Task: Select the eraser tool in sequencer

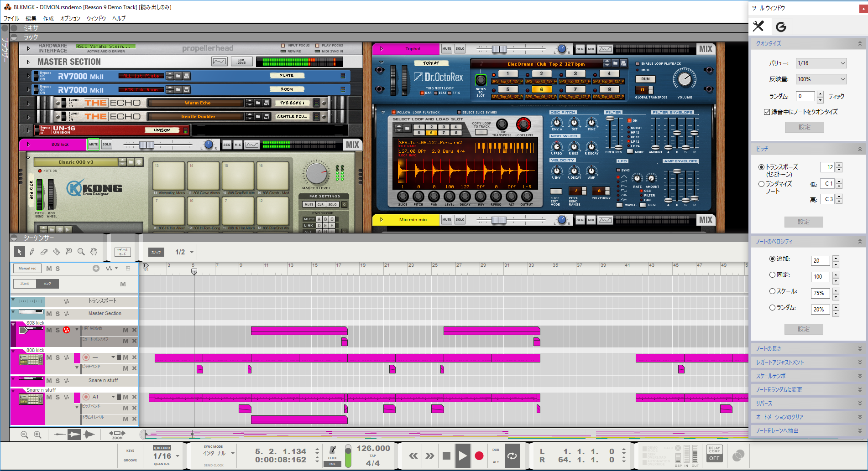Action: 44,252
